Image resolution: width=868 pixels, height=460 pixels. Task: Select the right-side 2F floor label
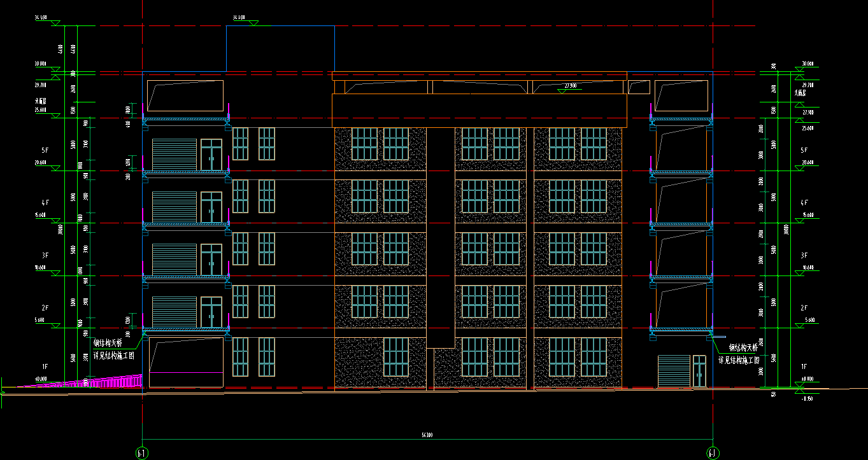tap(805, 308)
